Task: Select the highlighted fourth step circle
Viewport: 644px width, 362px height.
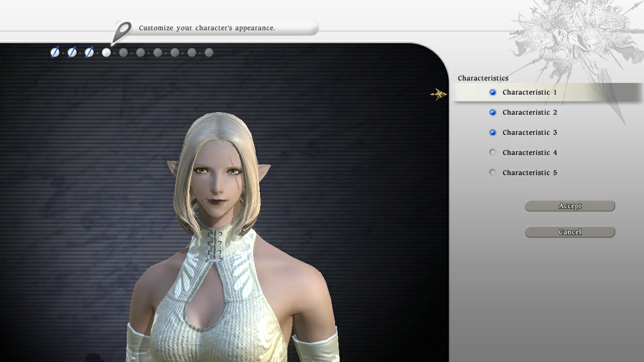Action: (106, 52)
